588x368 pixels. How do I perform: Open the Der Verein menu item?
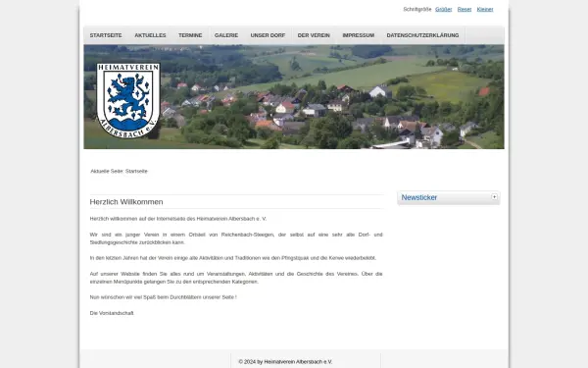pos(314,35)
